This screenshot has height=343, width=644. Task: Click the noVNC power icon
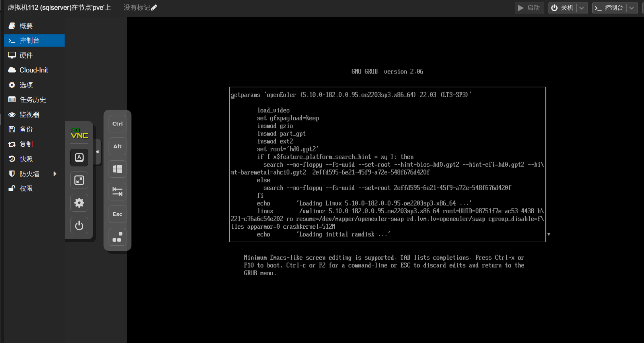point(79,226)
